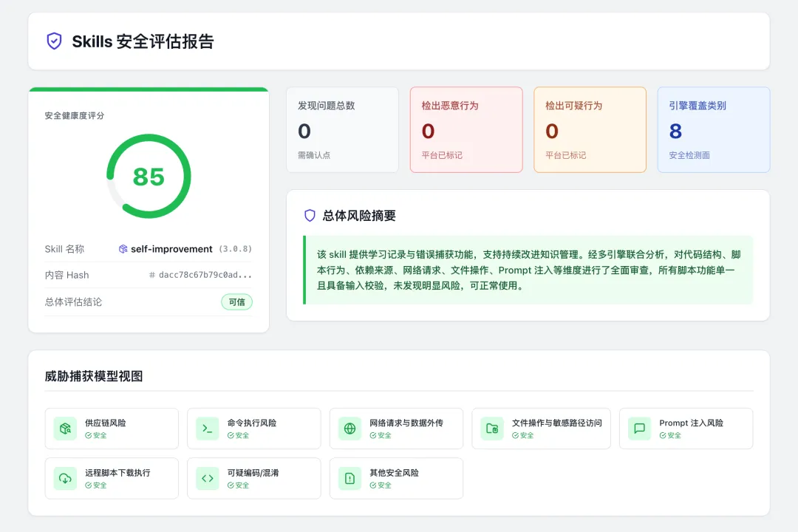Click the 远程脚本下载执行 cloud download icon
The height and width of the screenshot is (532, 798).
(x=65, y=479)
